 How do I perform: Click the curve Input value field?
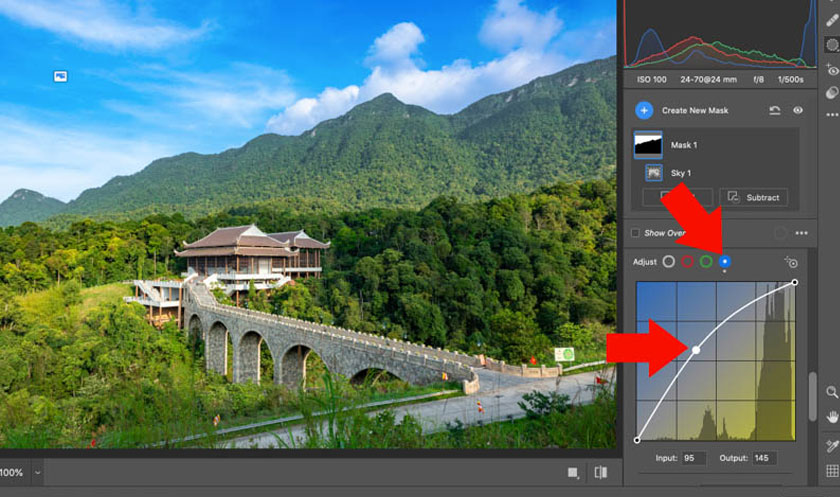click(695, 458)
